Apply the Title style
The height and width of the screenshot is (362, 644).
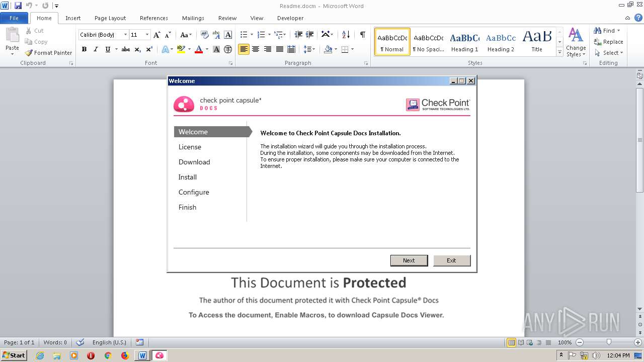(x=537, y=42)
